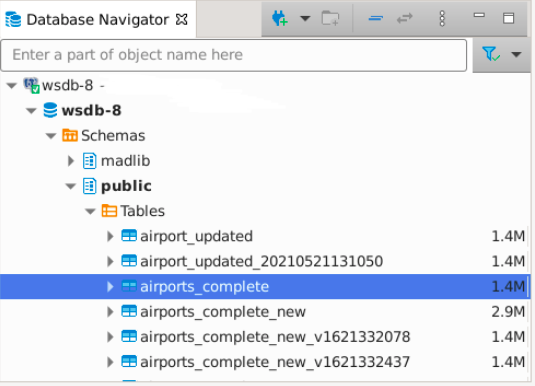Click the airport_updated_20210521131050 table icon
The height and width of the screenshot is (386, 535).
click(129, 261)
